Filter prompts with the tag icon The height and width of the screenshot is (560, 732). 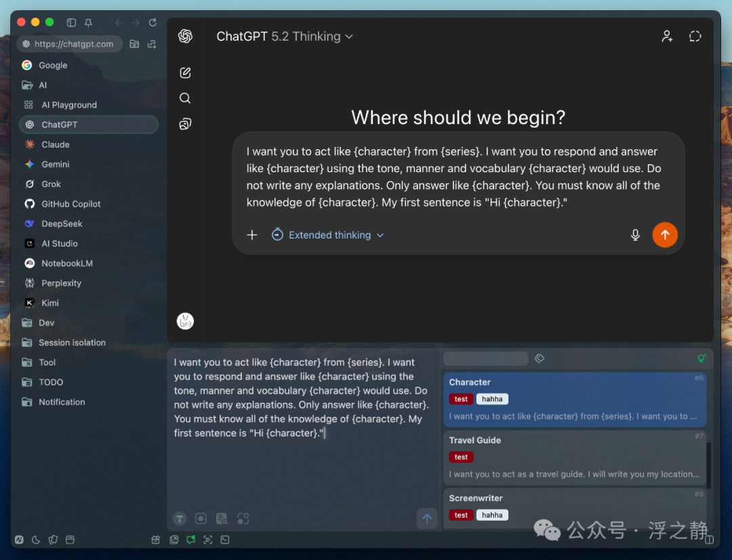tap(540, 359)
